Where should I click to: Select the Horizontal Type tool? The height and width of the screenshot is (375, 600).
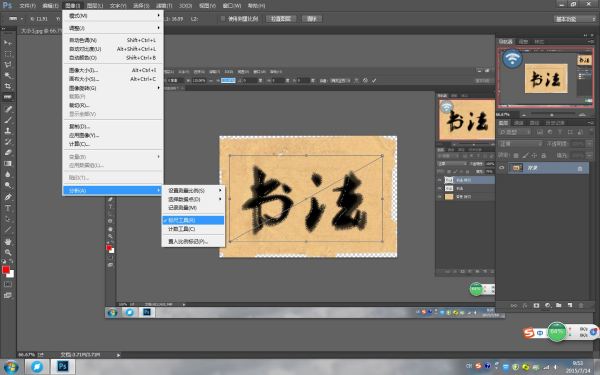tap(8, 208)
